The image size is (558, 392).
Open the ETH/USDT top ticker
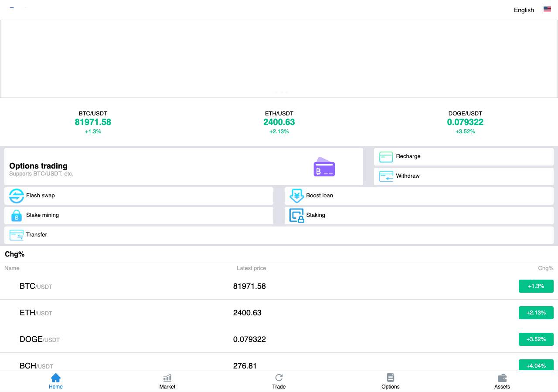tap(279, 122)
